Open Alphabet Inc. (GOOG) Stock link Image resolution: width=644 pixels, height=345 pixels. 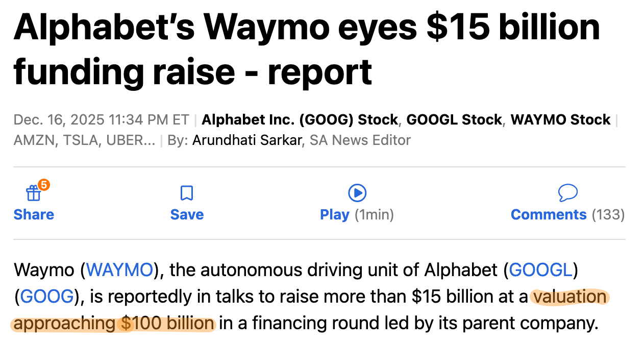pos(300,120)
